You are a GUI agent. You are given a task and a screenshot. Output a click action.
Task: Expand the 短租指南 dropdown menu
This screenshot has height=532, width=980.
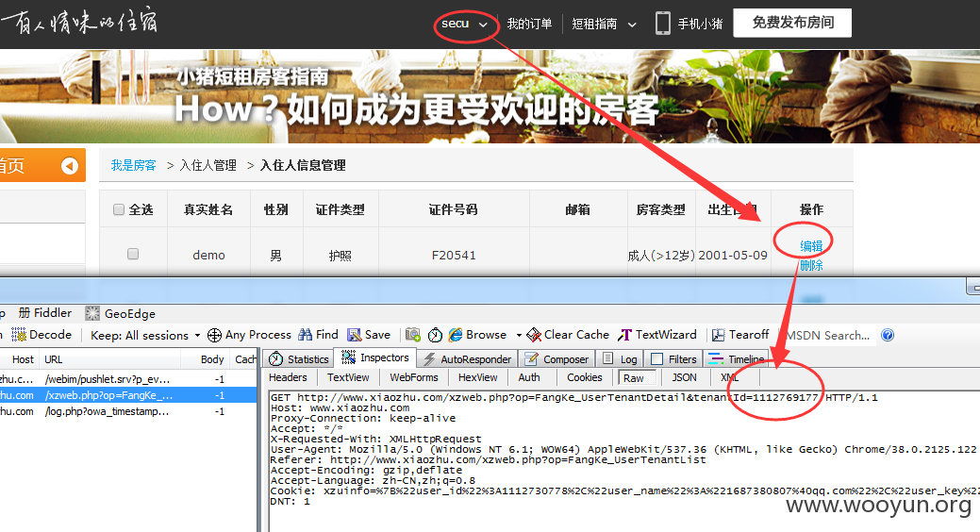tap(604, 24)
